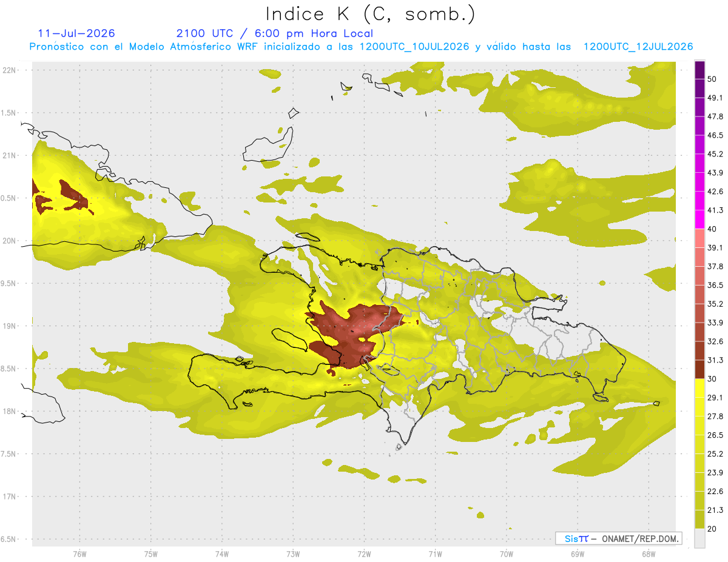Click the '72W' longitude label
728x562 pixels.
tap(364, 554)
